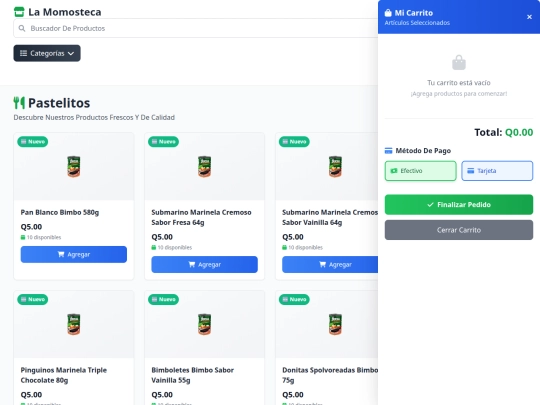Select Efectivo payment method
Image resolution: width=540 pixels, height=405 pixels.
(x=420, y=171)
